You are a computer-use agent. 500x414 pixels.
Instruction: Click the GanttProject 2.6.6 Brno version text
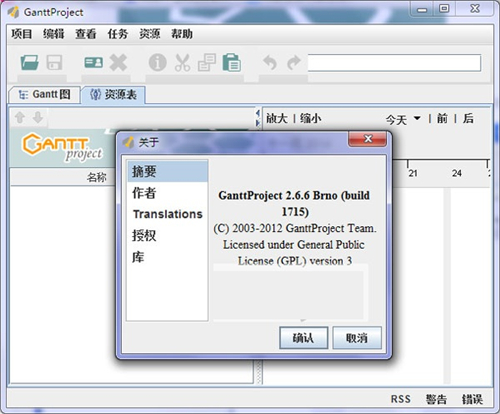click(294, 203)
